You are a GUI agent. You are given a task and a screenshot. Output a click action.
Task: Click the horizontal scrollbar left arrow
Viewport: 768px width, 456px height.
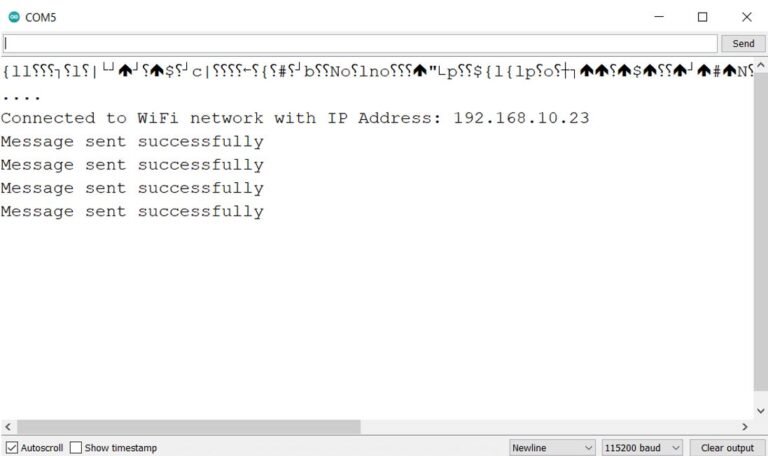(8, 427)
